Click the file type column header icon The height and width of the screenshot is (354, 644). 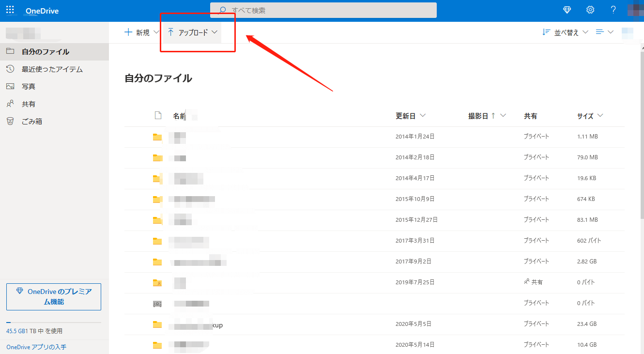tap(157, 115)
